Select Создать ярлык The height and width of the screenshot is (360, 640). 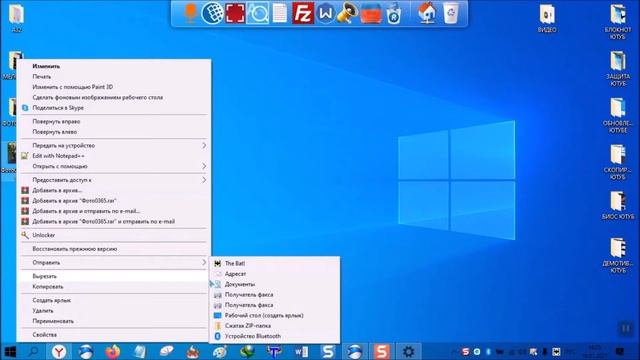[x=114, y=300]
